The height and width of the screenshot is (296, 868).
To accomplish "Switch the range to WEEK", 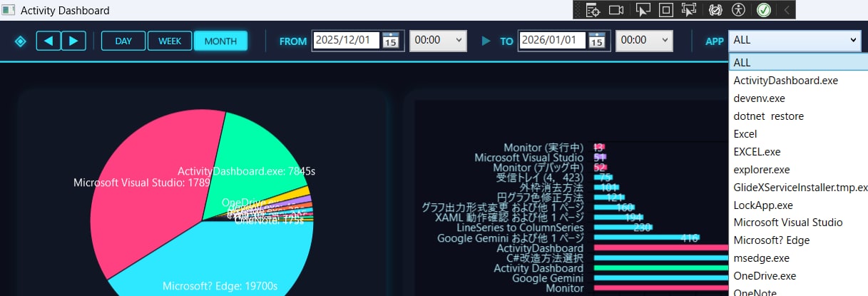I will click(x=170, y=41).
